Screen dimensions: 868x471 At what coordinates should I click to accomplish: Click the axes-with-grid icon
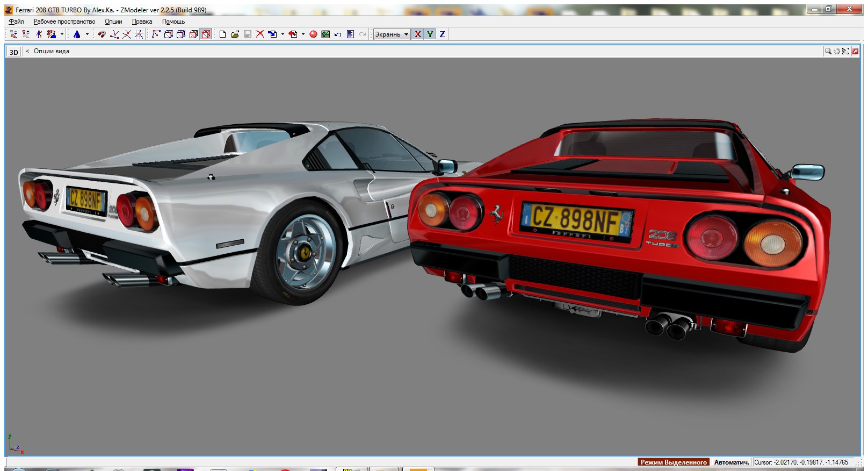(139, 34)
